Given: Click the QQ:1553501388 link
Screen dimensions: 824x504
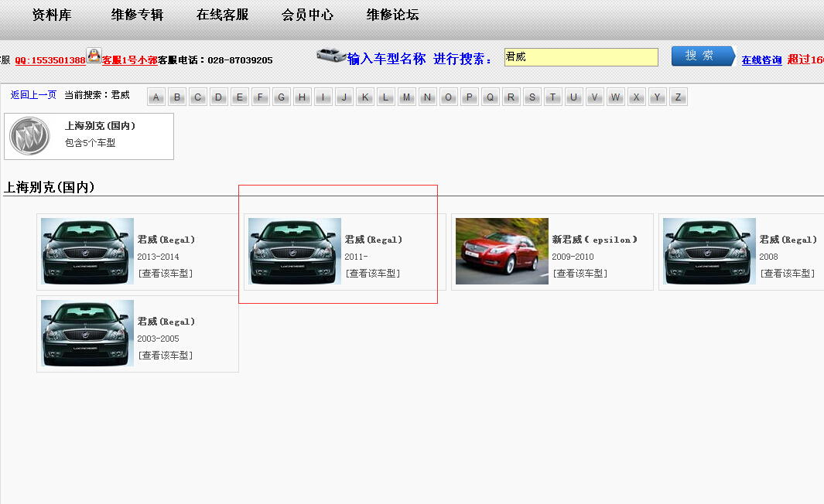Looking at the screenshot, I should coord(50,60).
